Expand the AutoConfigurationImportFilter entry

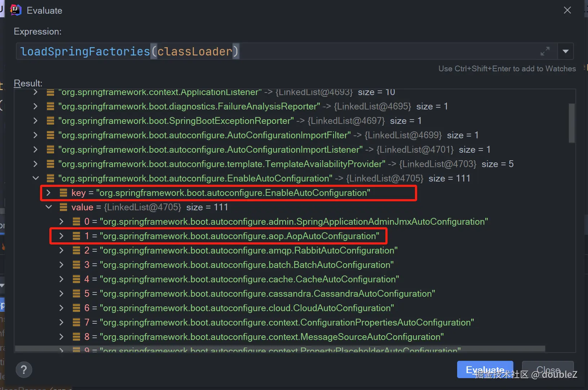point(35,135)
